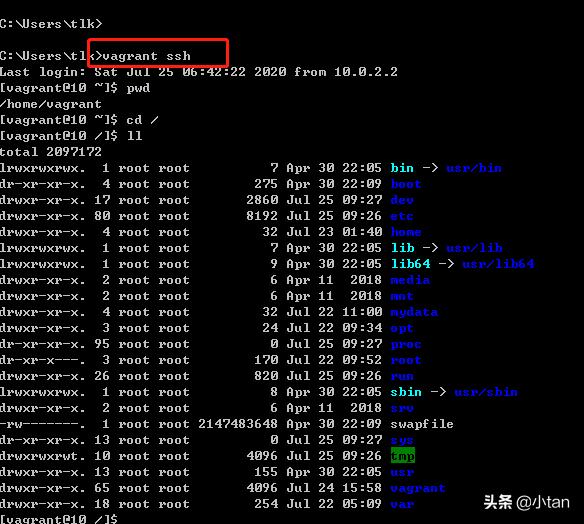The height and width of the screenshot is (524, 584).
Task: Click the 'proc' directory name
Action: [406, 344]
